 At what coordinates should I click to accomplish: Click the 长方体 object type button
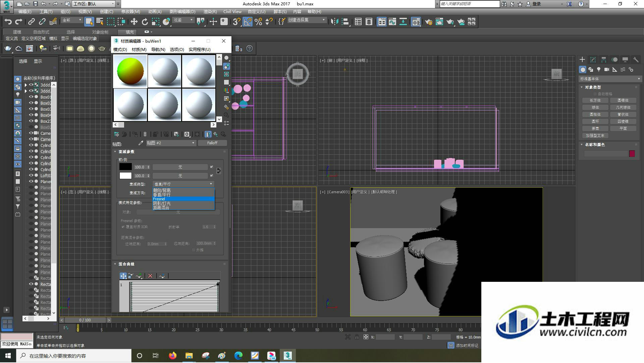click(595, 100)
